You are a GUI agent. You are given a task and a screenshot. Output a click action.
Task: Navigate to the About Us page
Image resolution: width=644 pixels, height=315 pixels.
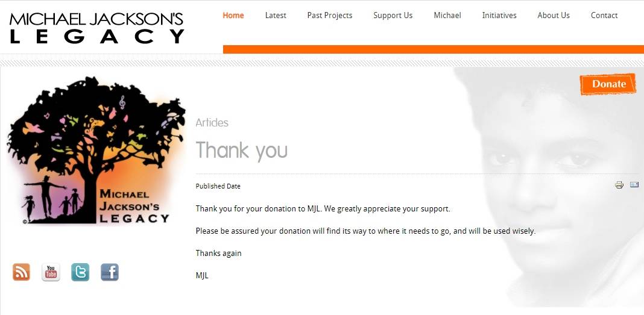(x=554, y=16)
